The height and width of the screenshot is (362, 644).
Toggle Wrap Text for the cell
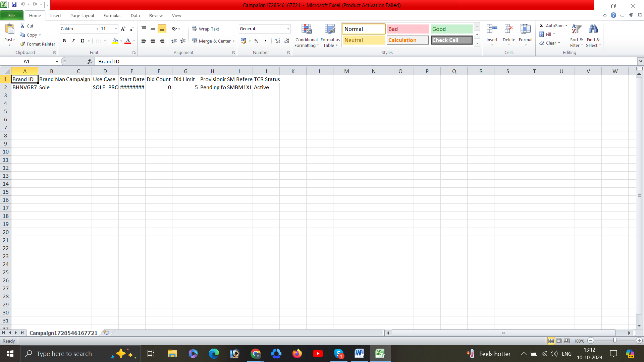(206, 29)
